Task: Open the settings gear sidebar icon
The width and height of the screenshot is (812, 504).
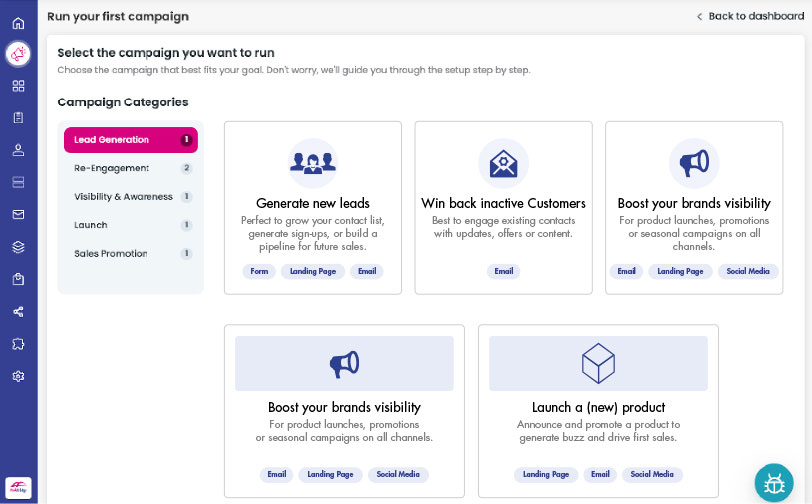Action: [x=18, y=377]
